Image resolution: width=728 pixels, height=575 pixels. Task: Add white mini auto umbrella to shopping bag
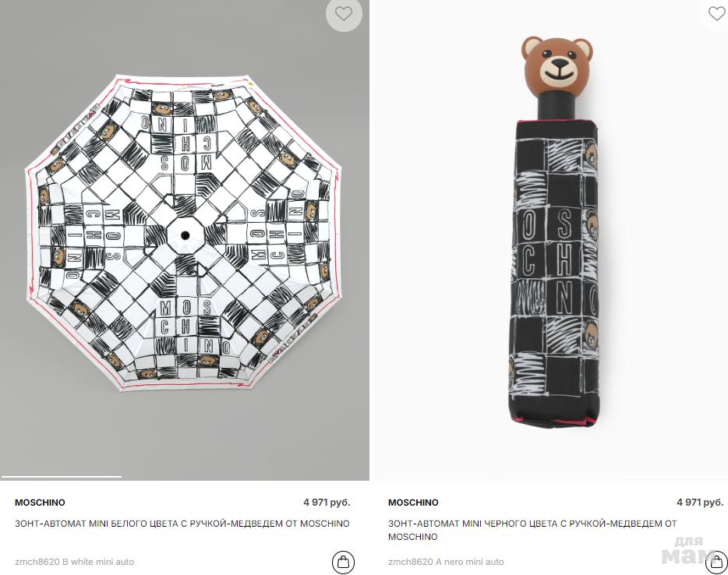tap(343, 562)
